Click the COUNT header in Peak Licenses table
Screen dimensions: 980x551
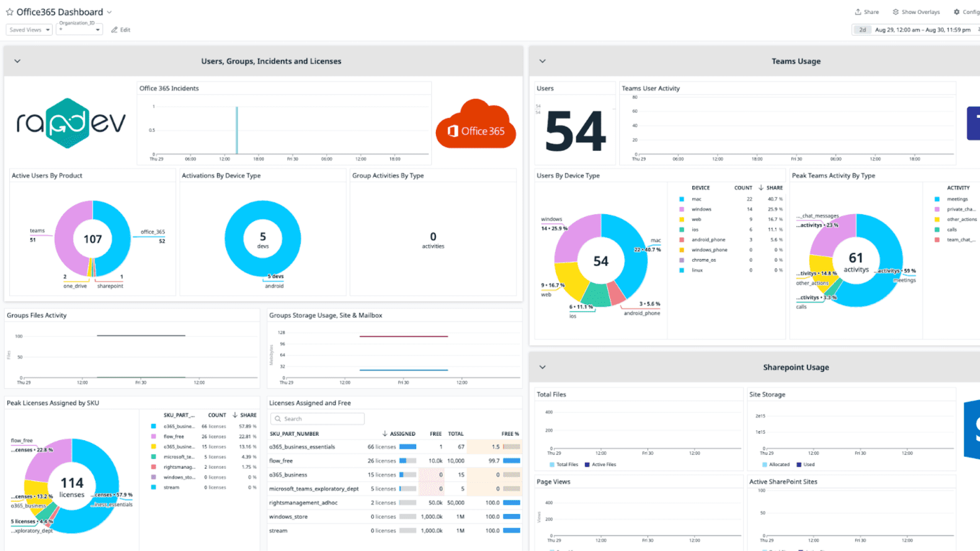[217, 415]
